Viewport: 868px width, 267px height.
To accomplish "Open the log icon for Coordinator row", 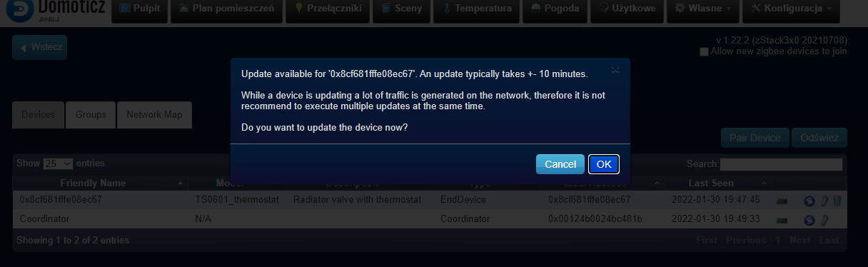I will pyautogui.click(x=809, y=219).
